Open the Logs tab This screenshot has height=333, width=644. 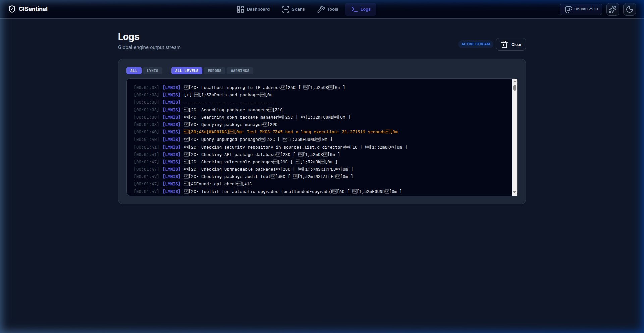(361, 9)
